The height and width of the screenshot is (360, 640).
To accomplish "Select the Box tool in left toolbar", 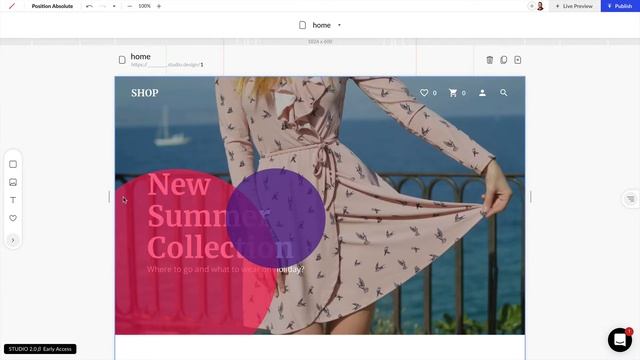I will pos(13,164).
